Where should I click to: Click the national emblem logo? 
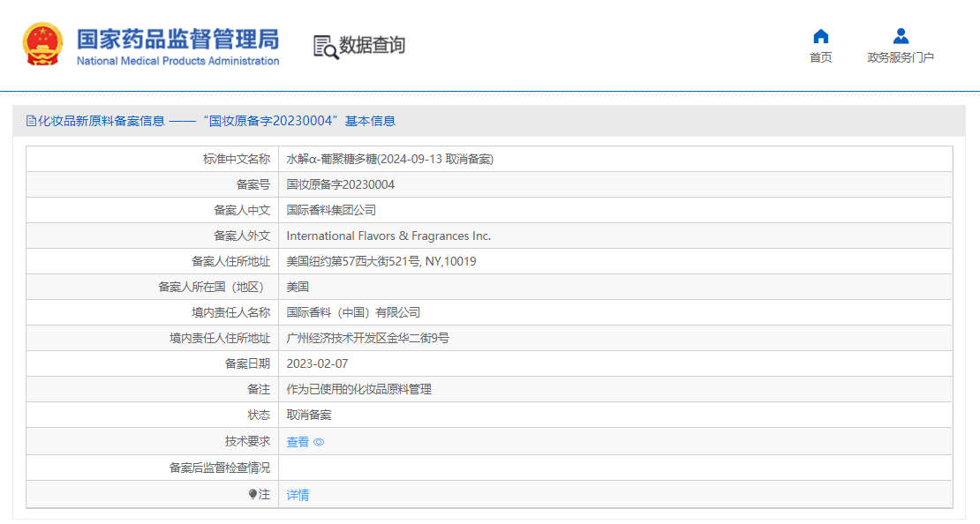[42, 45]
